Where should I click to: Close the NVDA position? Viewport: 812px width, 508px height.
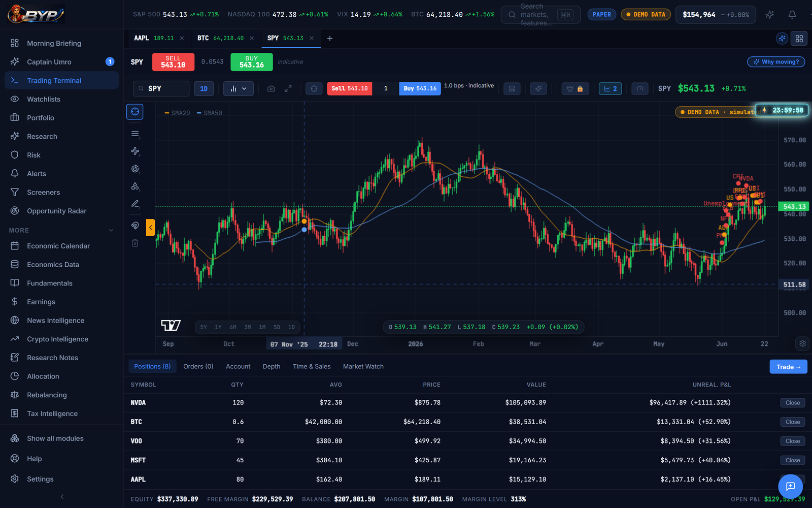click(793, 403)
